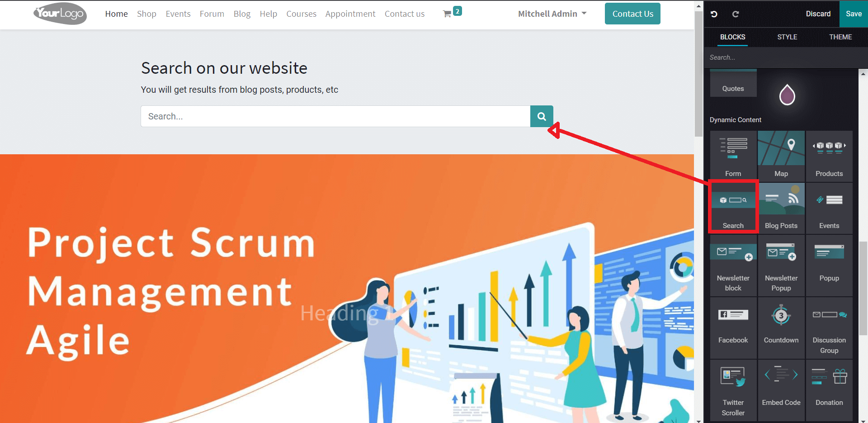
Task: Select the Donation block
Action: tap(829, 390)
